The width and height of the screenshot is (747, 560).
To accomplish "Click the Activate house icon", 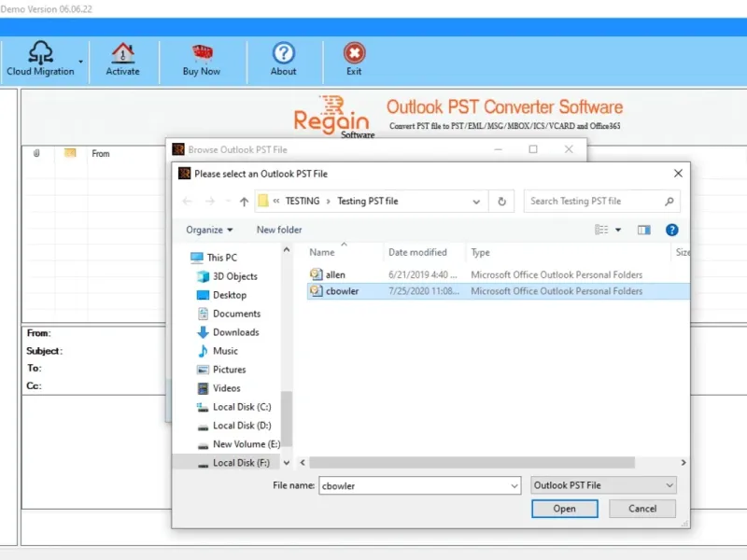I will pos(122,53).
